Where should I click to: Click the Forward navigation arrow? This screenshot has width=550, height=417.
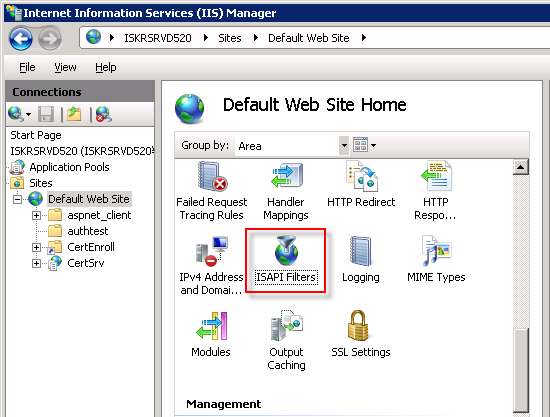tap(50, 39)
